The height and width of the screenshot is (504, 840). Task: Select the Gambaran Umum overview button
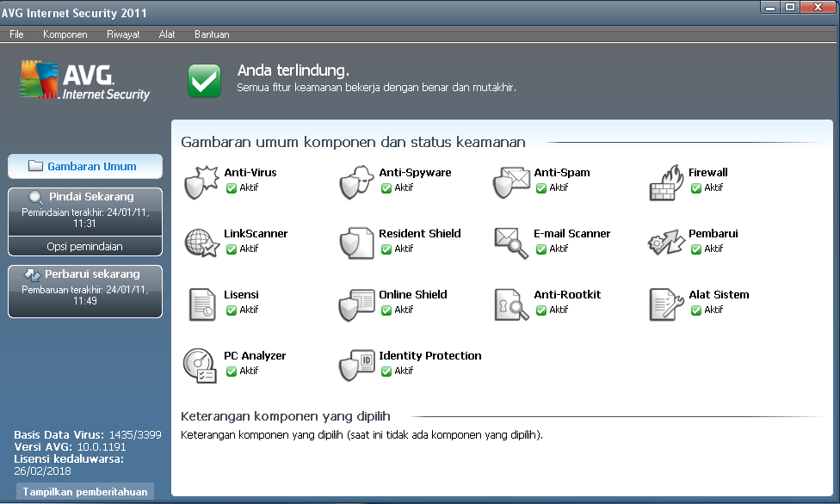[85, 167]
